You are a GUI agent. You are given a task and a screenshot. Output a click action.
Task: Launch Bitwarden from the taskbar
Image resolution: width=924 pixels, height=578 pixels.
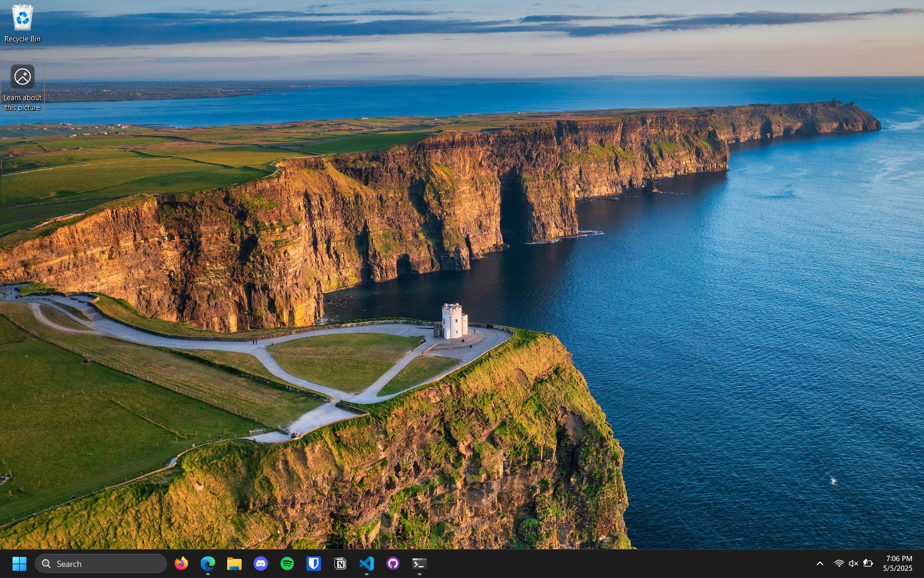click(314, 563)
